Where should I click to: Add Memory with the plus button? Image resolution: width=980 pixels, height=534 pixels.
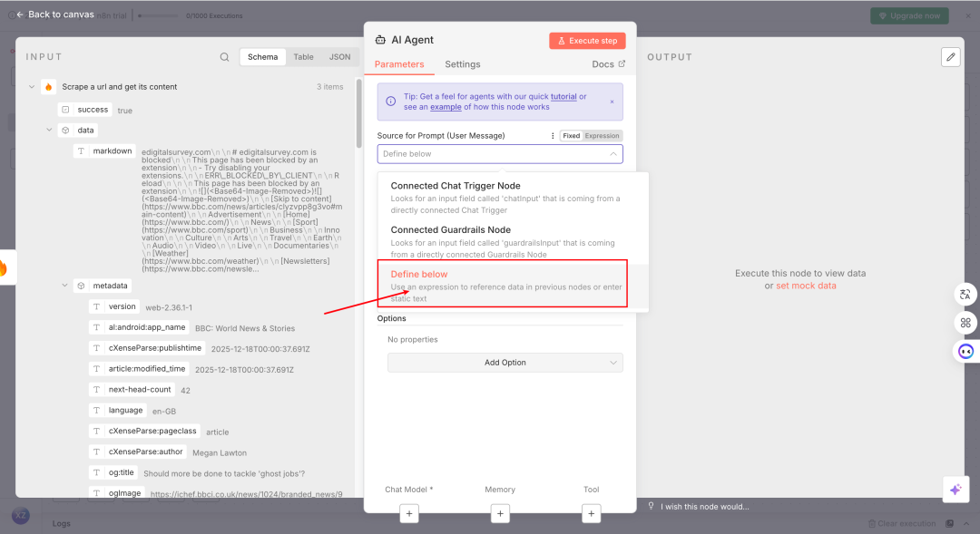pyautogui.click(x=500, y=513)
